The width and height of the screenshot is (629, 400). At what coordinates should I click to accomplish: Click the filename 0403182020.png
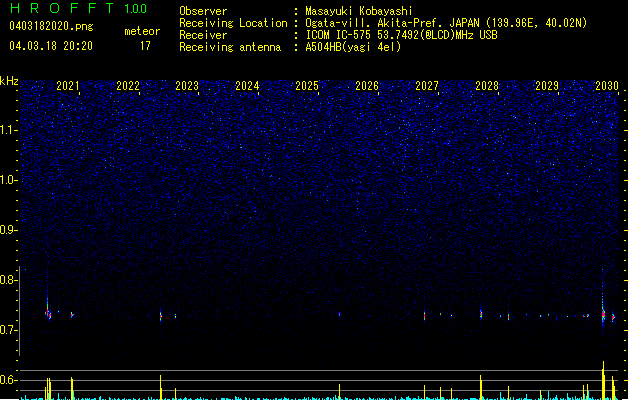[x=51, y=26]
